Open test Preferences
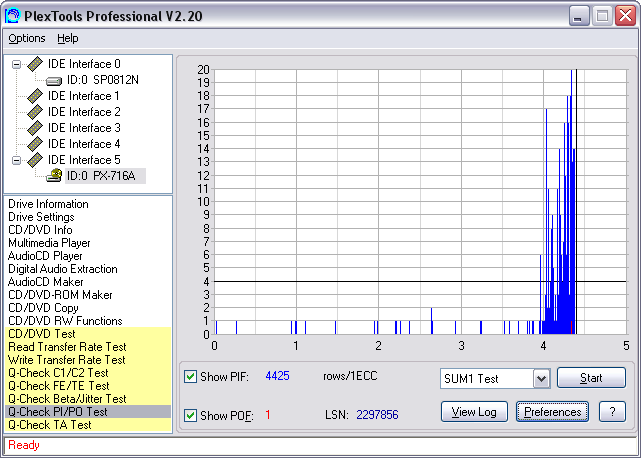This screenshot has width=641, height=458. [x=552, y=412]
